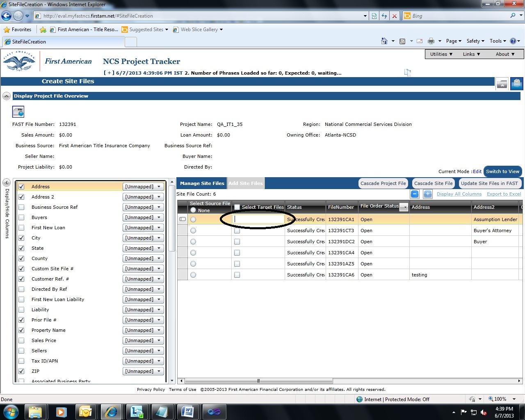This screenshot has width=525, height=420.
Task: Collapse Display Project File Overview section
Action: (7, 96)
